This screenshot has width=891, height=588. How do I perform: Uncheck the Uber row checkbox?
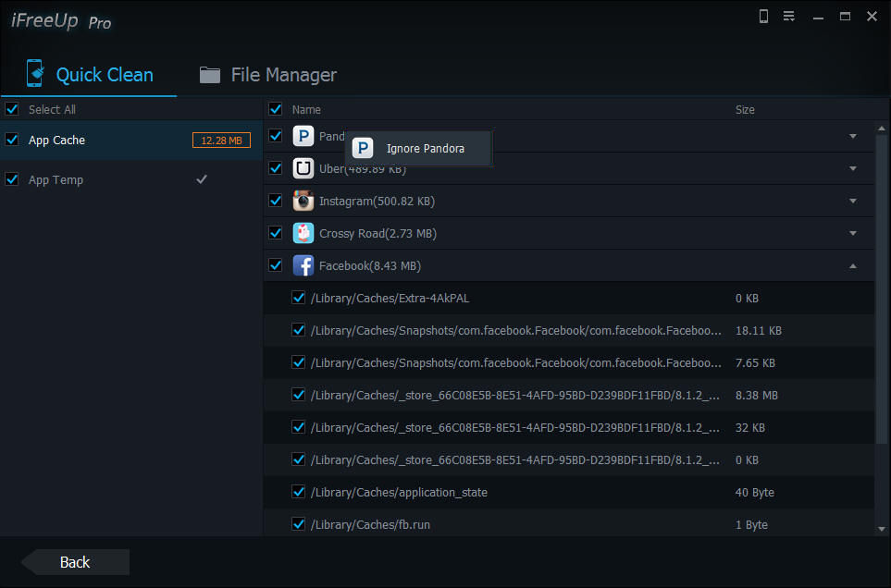click(276, 168)
